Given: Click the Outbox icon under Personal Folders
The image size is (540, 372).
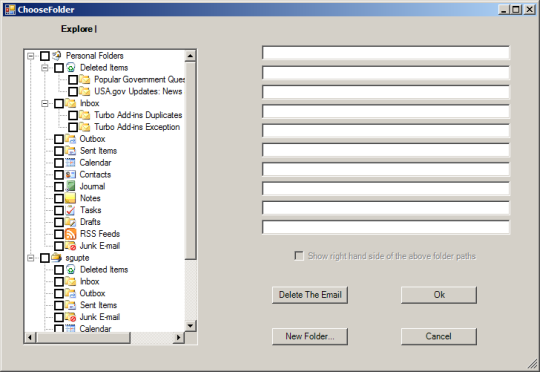Looking at the screenshot, I should click(71, 139).
